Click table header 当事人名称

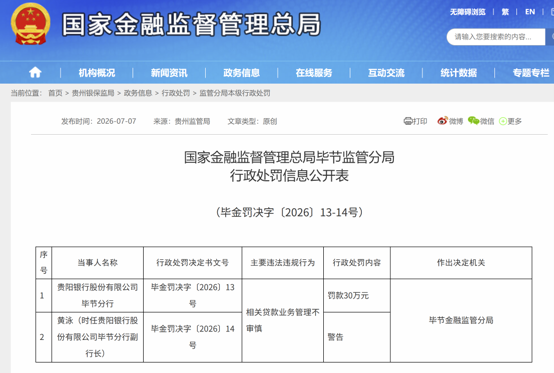(x=98, y=262)
